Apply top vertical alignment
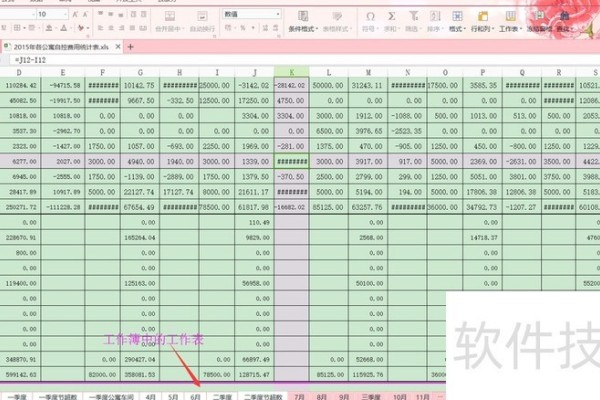 pyautogui.click(x=100, y=15)
